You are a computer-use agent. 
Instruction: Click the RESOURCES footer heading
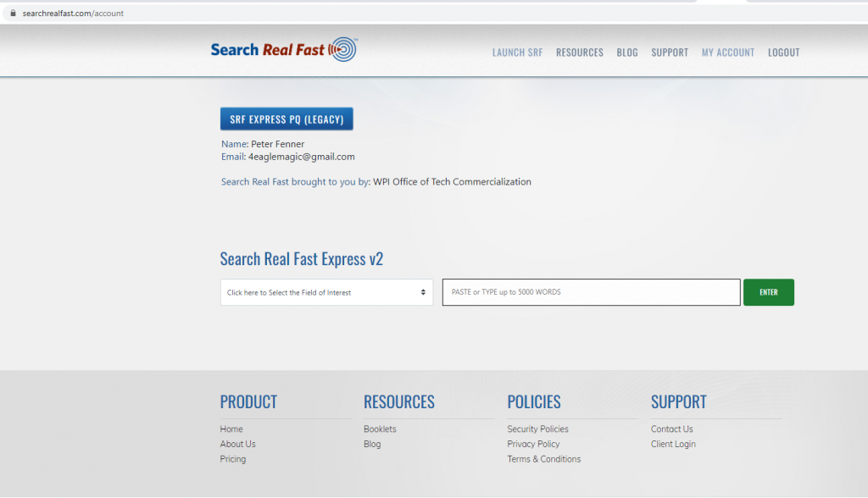point(399,401)
